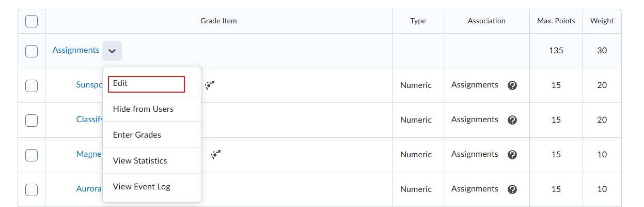The height and width of the screenshot is (207, 644).
Task: Check the Magnet row checkbox
Action: tap(32, 155)
